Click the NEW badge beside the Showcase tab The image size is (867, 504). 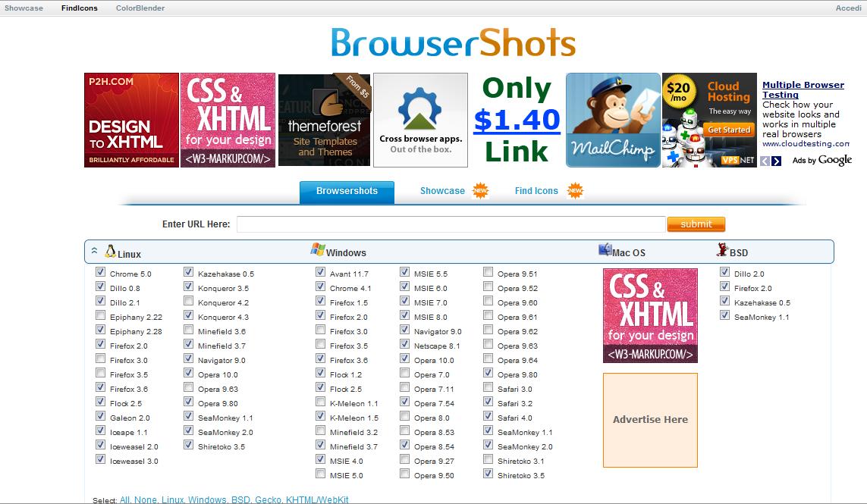480,191
